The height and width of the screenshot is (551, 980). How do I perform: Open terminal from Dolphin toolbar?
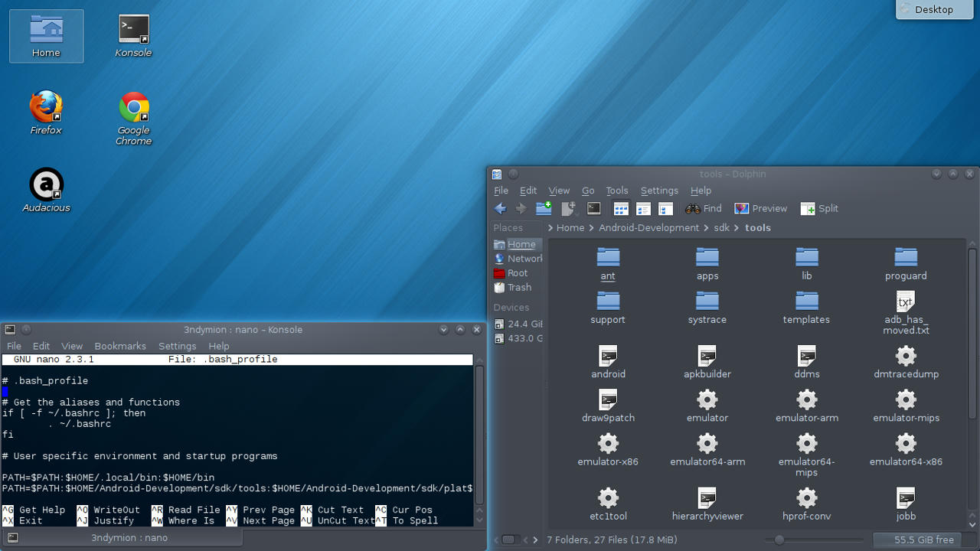pyautogui.click(x=594, y=208)
